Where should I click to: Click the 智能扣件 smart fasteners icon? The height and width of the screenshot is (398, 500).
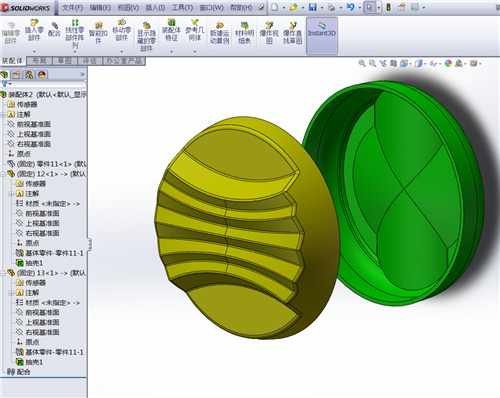[98, 33]
